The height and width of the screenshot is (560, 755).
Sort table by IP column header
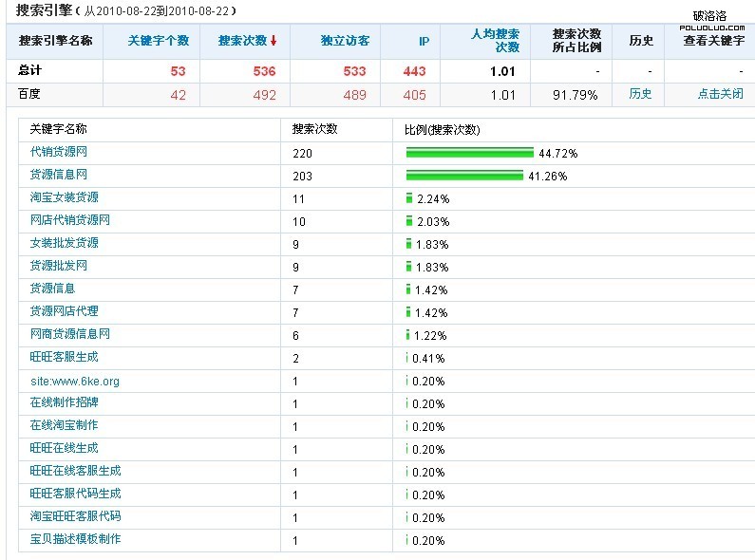424,41
